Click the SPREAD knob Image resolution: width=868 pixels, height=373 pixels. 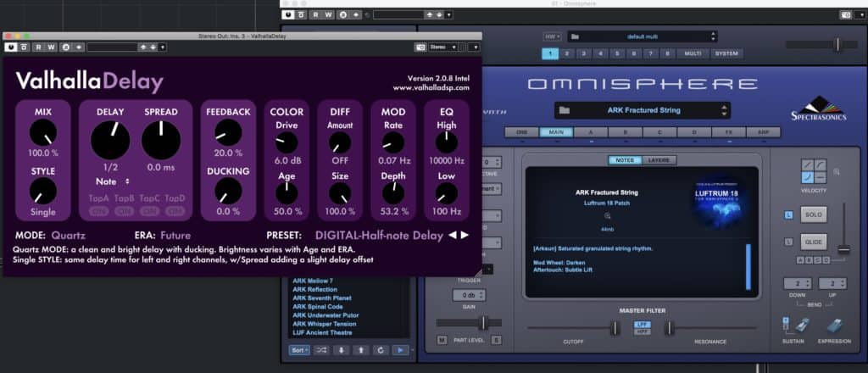[161, 140]
